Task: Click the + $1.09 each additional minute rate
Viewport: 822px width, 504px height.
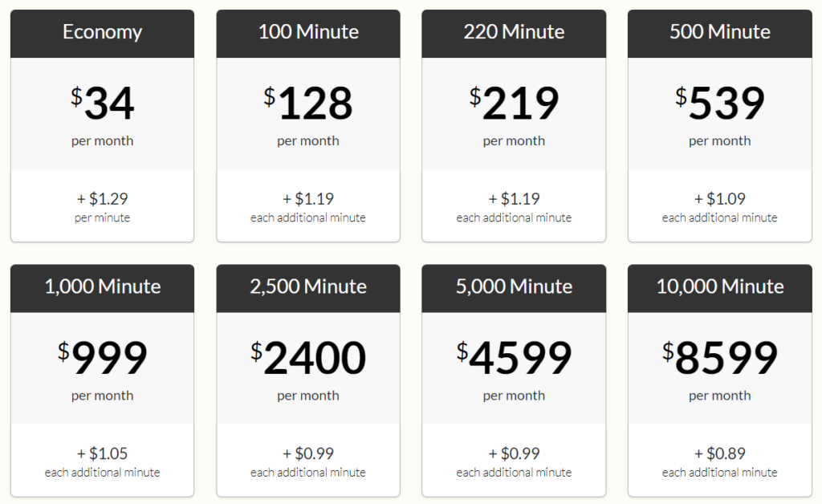Action: coord(720,207)
